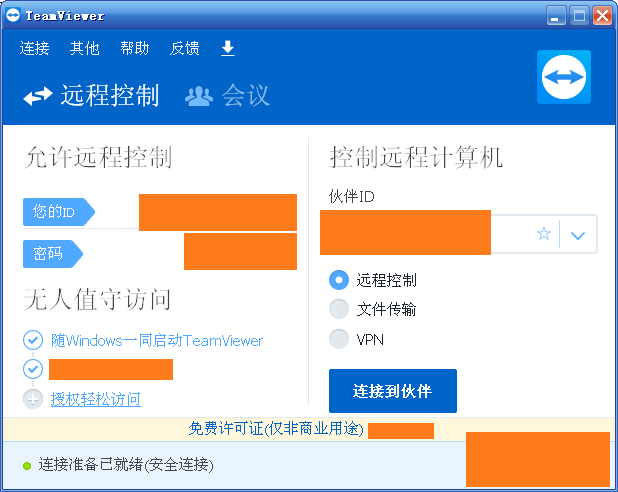Screen dimensions: 618x492
Task: Click the second checkmark under 无人值守访问
Action: coord(33,369)
